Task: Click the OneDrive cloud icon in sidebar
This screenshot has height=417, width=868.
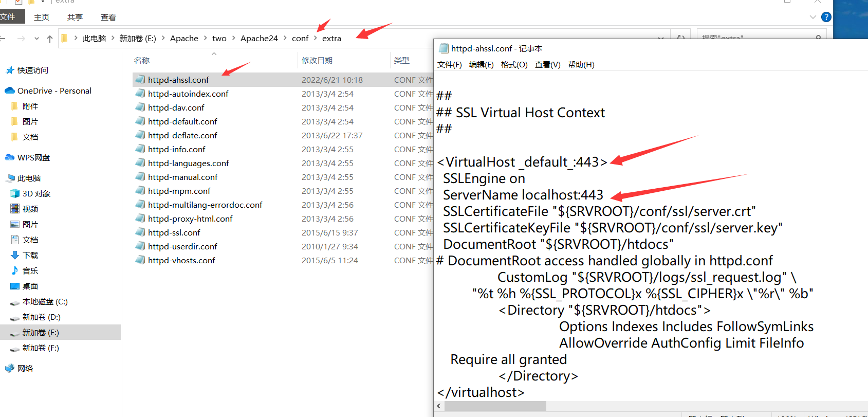Action: [10, 90]
